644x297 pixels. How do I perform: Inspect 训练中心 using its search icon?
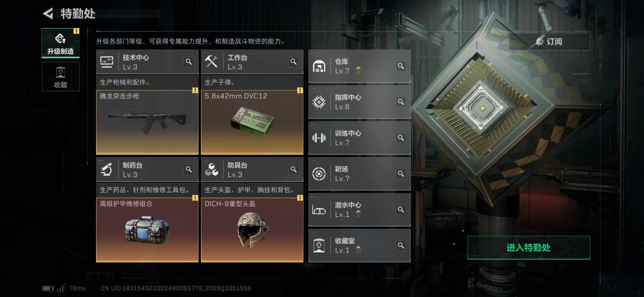(401, 138)
